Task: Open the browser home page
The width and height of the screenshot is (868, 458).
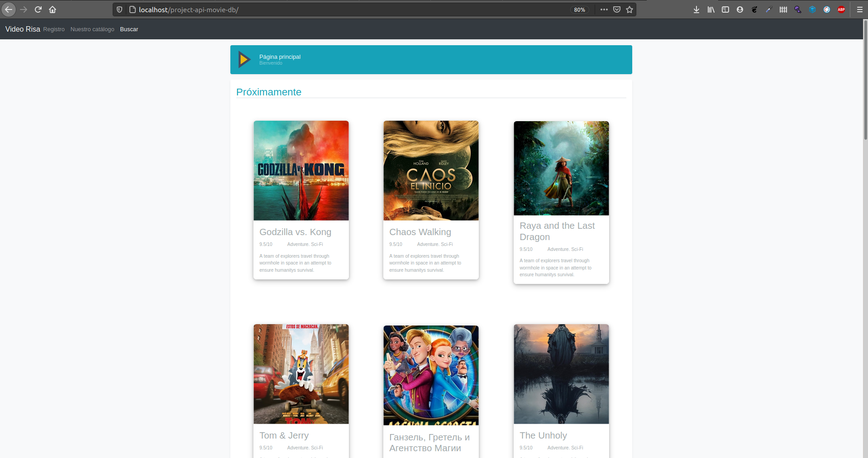Action: pos(52,9)
